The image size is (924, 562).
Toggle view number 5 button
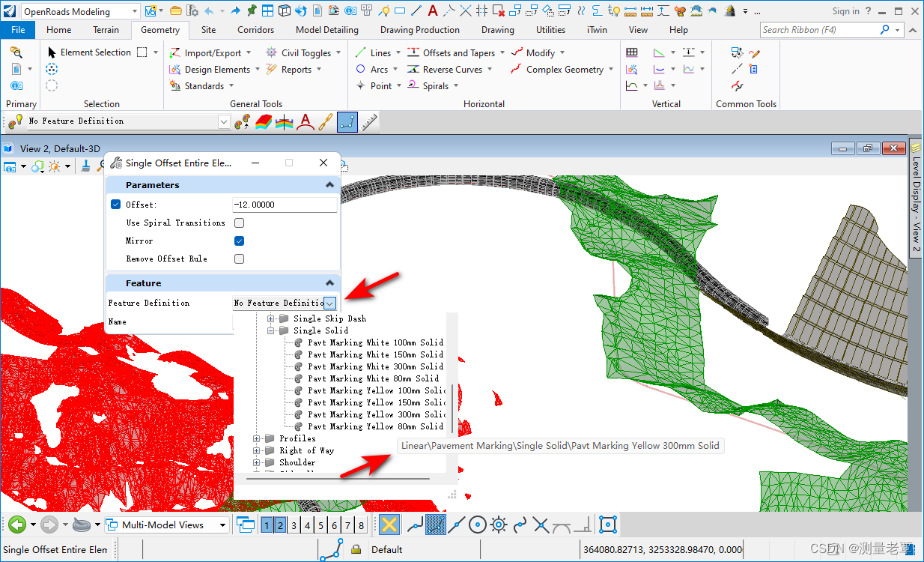pyautogui.click(x=321, y=525)
